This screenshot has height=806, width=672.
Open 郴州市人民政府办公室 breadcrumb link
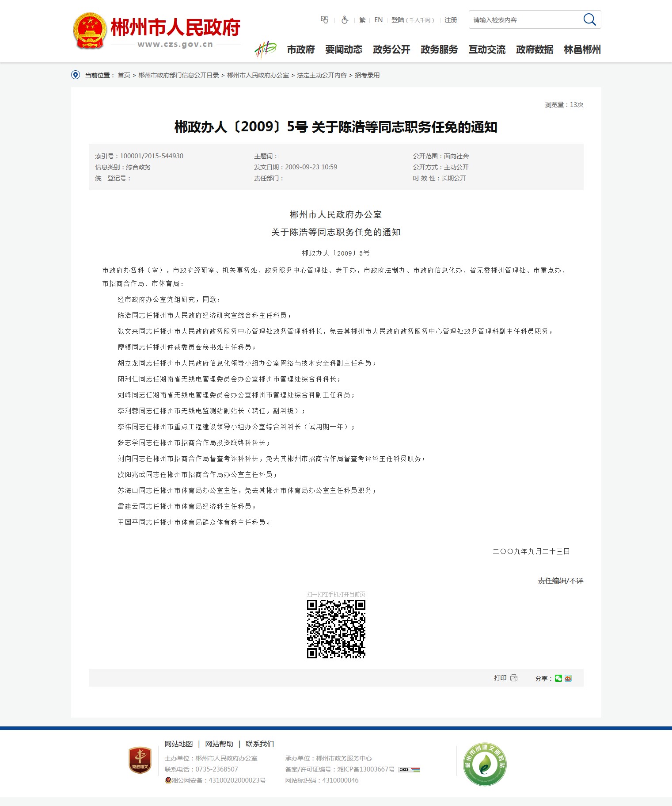coord(258,75)
